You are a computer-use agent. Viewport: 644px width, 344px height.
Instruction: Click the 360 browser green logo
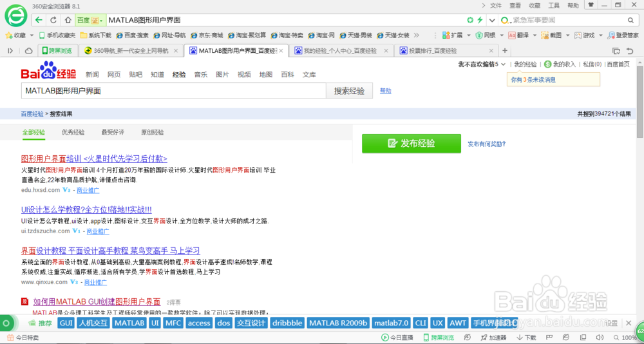pyautogui.click(x=15, y=16)
